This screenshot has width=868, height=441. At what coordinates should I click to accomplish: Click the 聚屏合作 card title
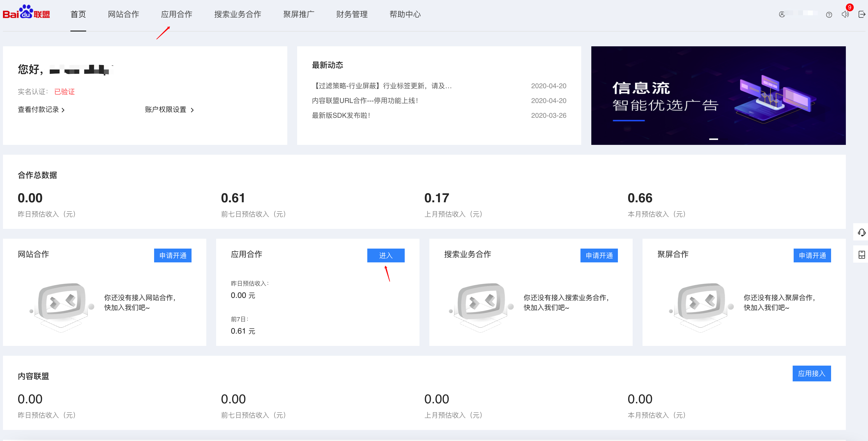673,254
